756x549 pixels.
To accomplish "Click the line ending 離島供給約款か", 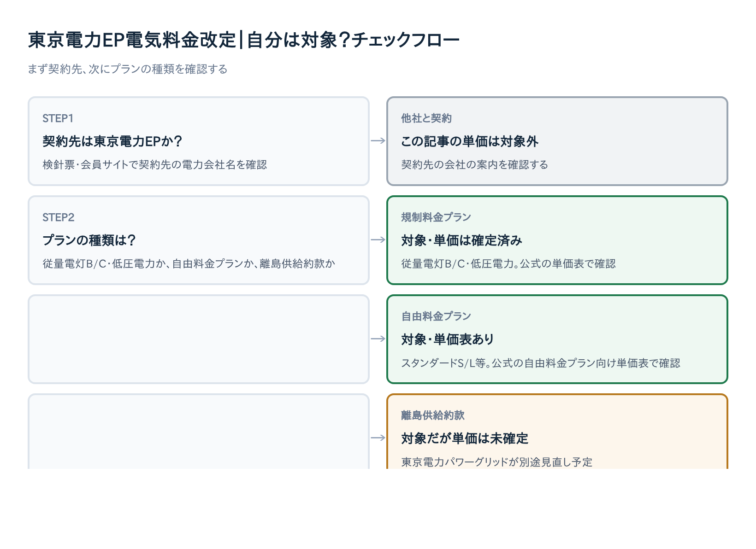I will [189, 264].
